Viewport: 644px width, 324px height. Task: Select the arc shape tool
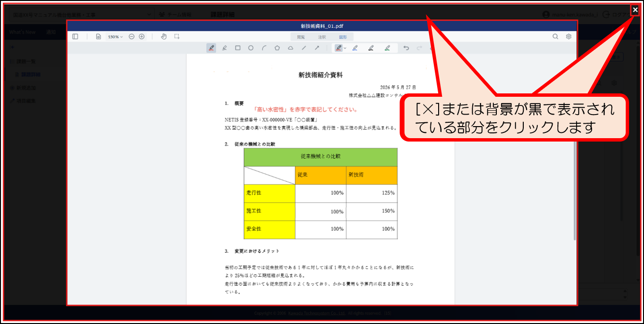coord(264,48)
